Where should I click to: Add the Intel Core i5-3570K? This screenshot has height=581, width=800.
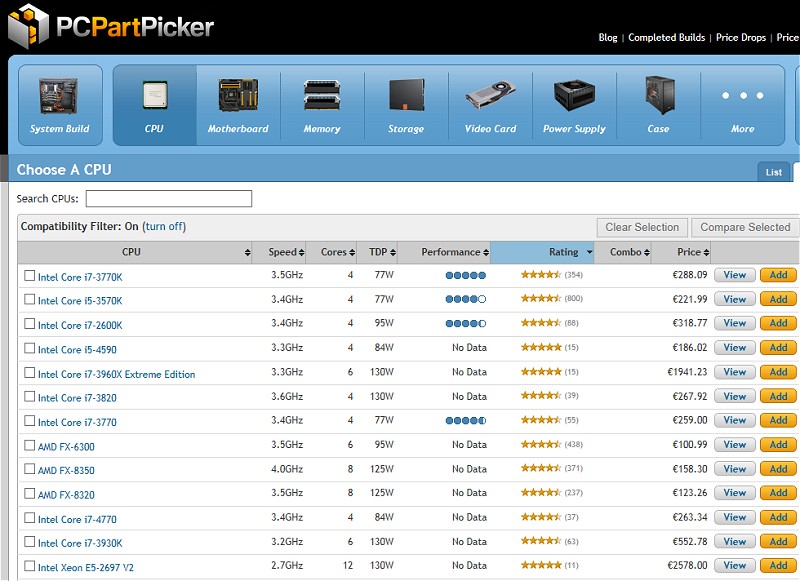point(778,299)
